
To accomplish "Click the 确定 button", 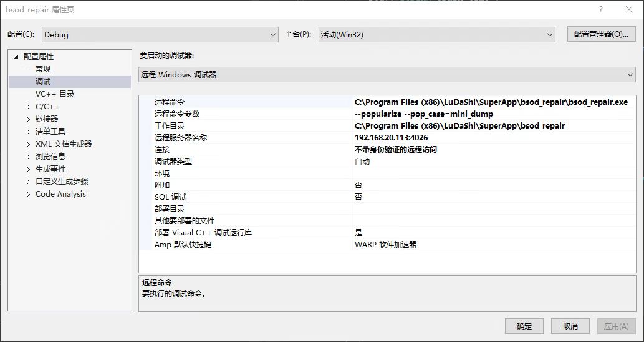I will 524,326.
